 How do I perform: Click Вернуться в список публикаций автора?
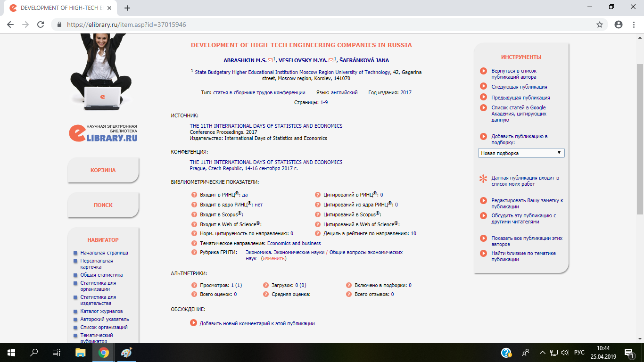coord(514,74)
